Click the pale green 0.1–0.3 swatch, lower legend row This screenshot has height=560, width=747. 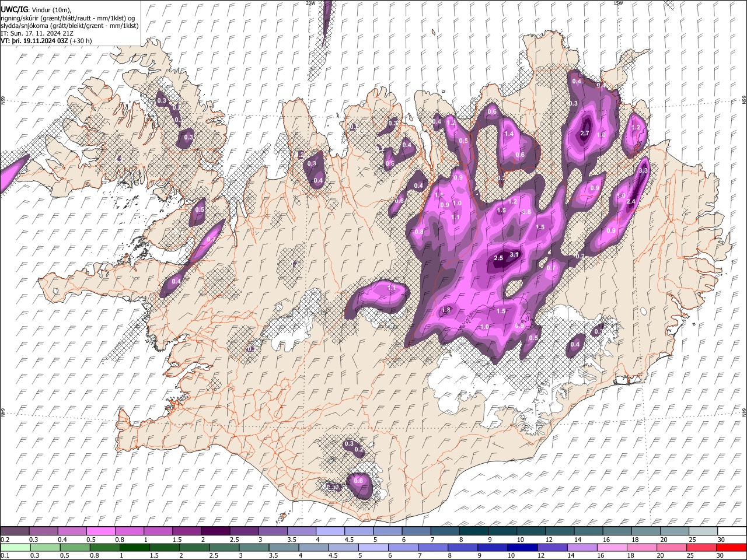pos(15,547)
